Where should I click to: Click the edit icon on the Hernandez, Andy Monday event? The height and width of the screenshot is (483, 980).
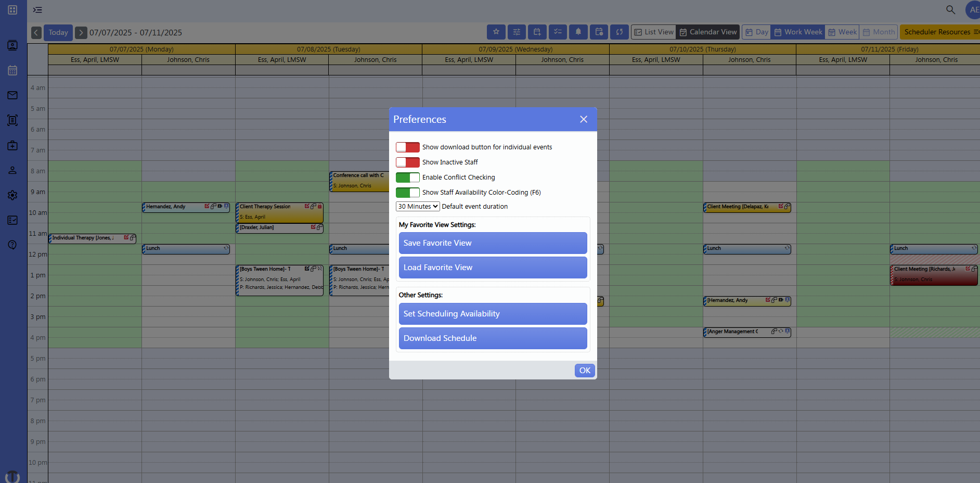click(207, 206)
